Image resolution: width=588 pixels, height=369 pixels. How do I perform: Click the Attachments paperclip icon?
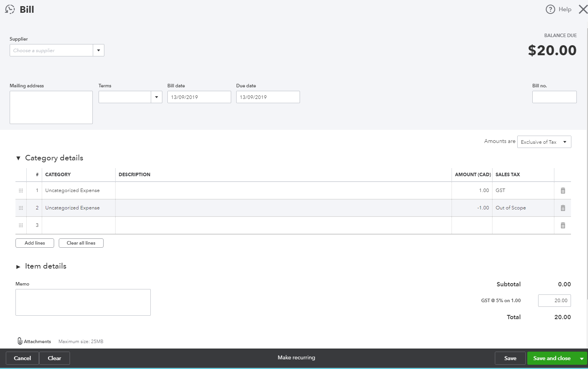20,341
